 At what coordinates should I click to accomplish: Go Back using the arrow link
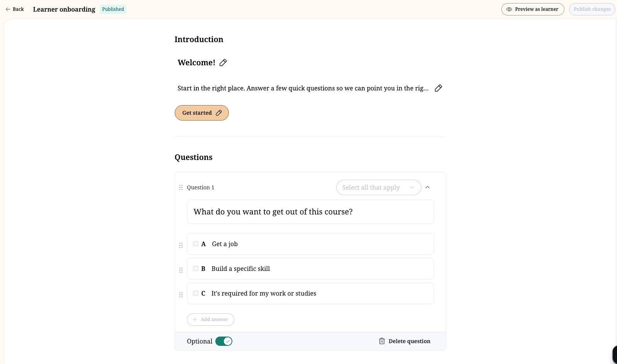point(15,9)
